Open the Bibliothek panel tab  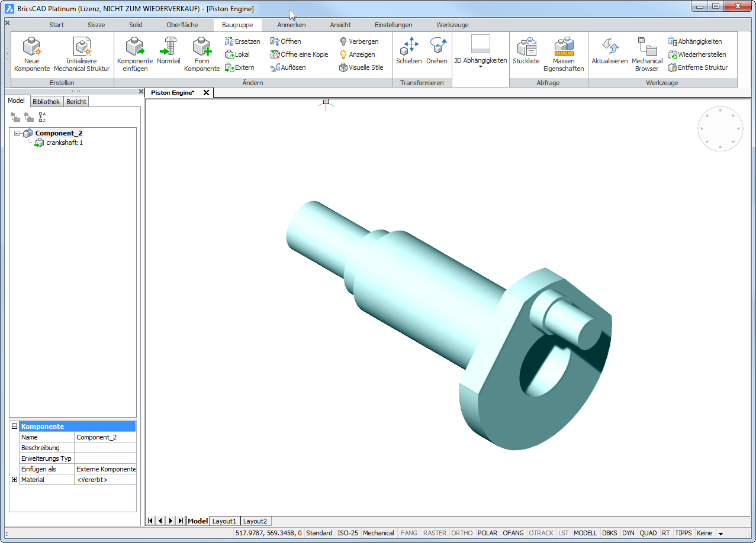46,102
